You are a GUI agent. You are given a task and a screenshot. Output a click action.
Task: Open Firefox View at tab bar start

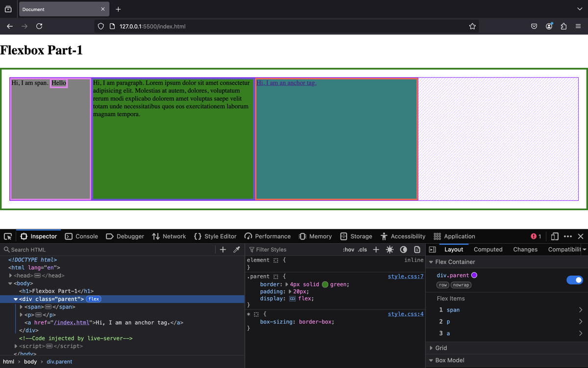8,9
